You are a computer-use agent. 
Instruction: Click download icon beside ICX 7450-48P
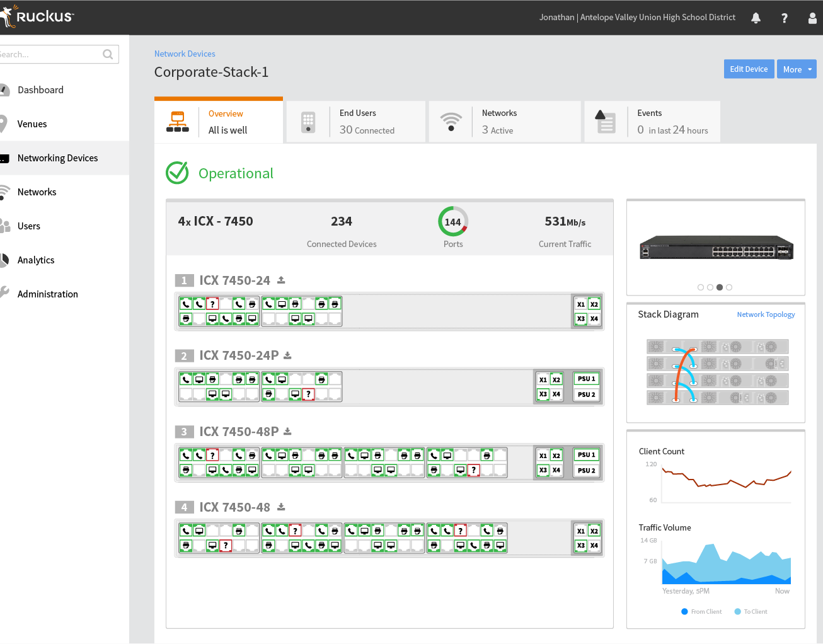[x=287, y=432]
